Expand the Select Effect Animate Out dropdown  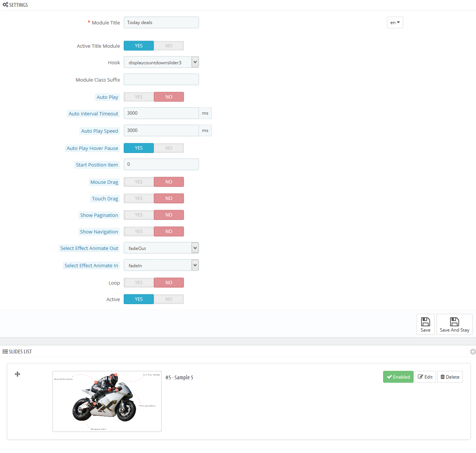[161, 248]
